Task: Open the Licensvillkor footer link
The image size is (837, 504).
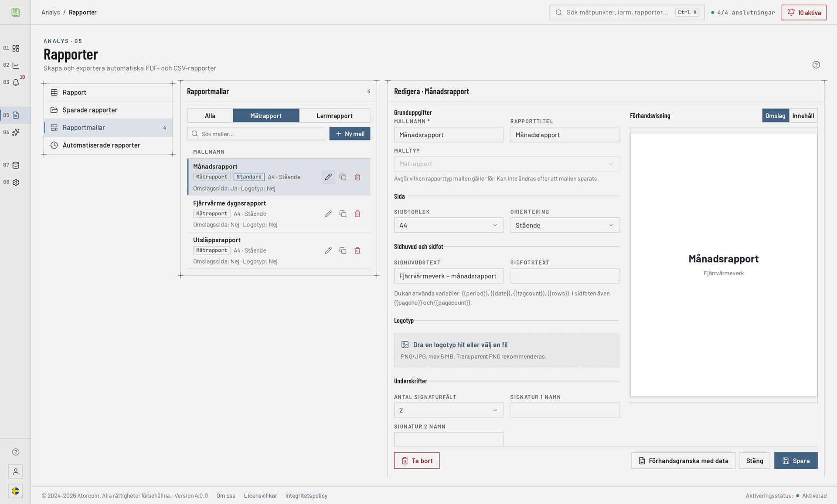Action: point(260,496)
